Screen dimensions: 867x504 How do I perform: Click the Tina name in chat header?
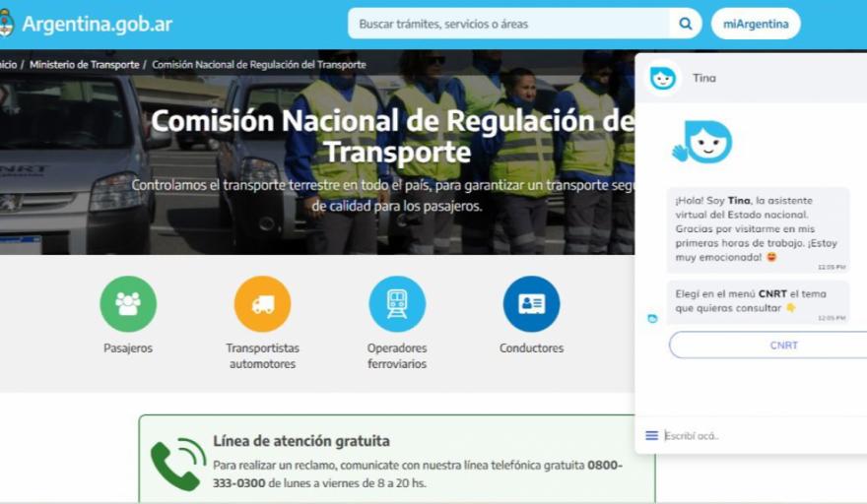703,78
